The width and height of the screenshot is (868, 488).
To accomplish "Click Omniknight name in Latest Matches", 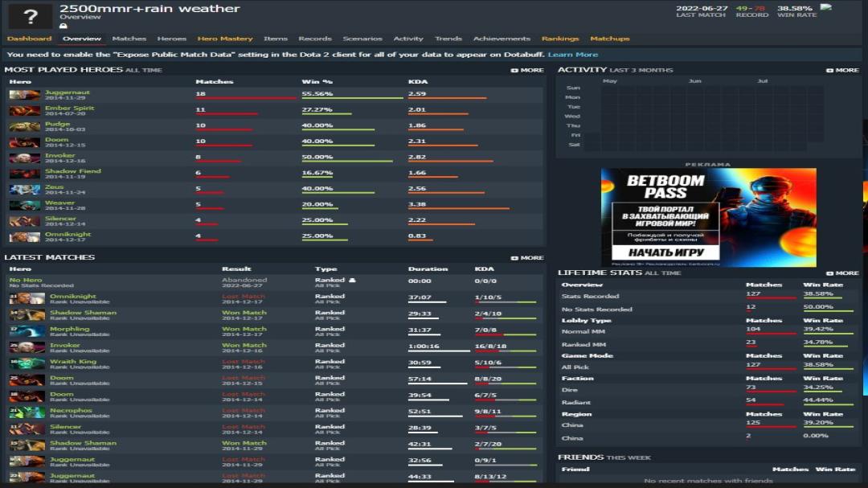I will pyautogui.click(x=73, y=297).
